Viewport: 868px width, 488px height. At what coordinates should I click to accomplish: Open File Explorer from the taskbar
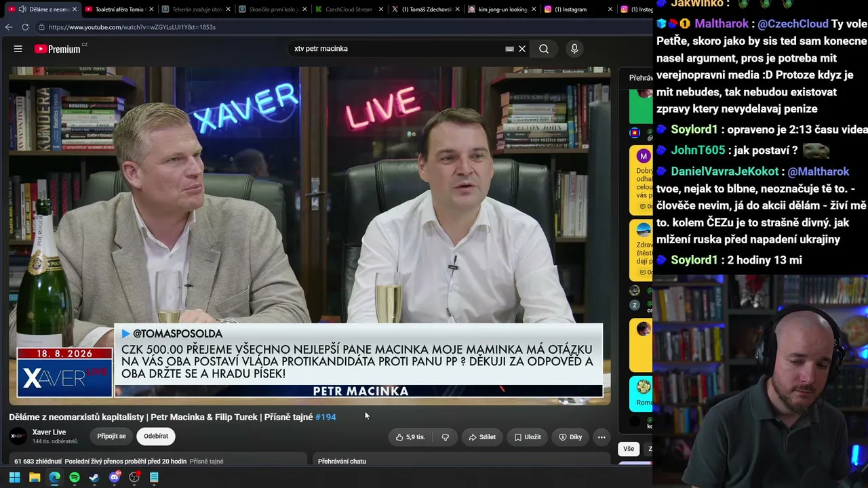tap(35, 477)
